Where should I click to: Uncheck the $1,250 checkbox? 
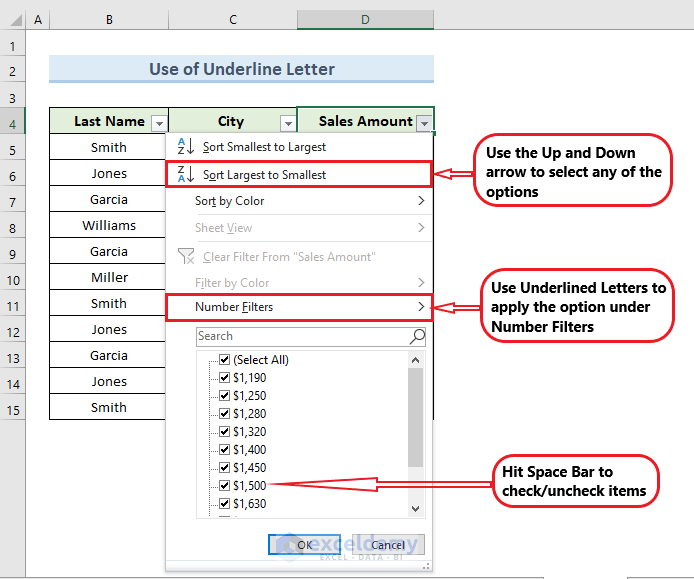(x=224, y=395)
